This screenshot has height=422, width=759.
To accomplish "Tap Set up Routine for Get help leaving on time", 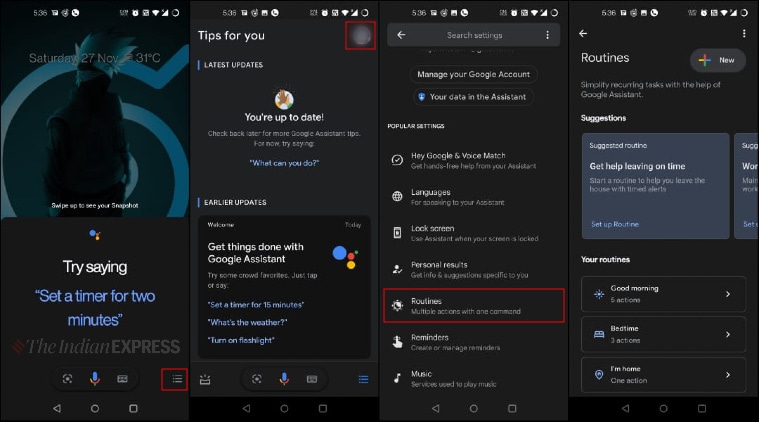I will (x=615, y=224).
